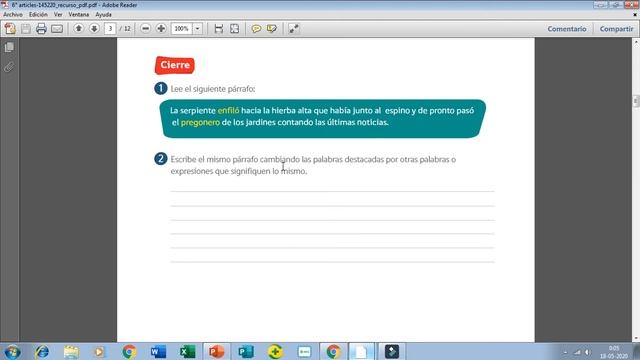
Task: Print the document with printer icon
Action: point(41,29)
